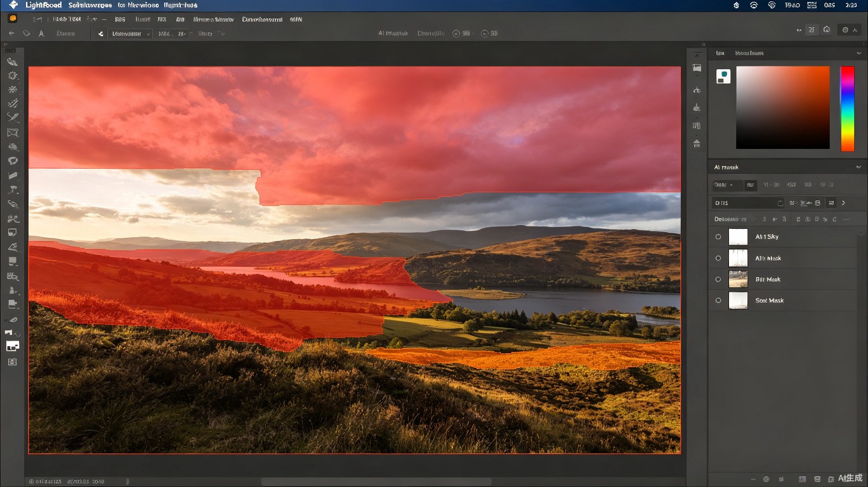Click the back arrow in the options bar
868x487 pixels.
11,33
